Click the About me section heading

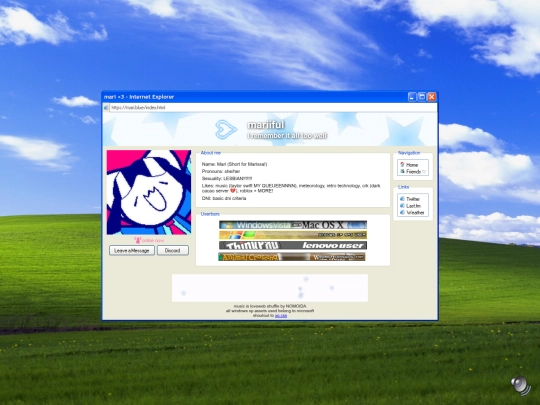click(210, 153)
